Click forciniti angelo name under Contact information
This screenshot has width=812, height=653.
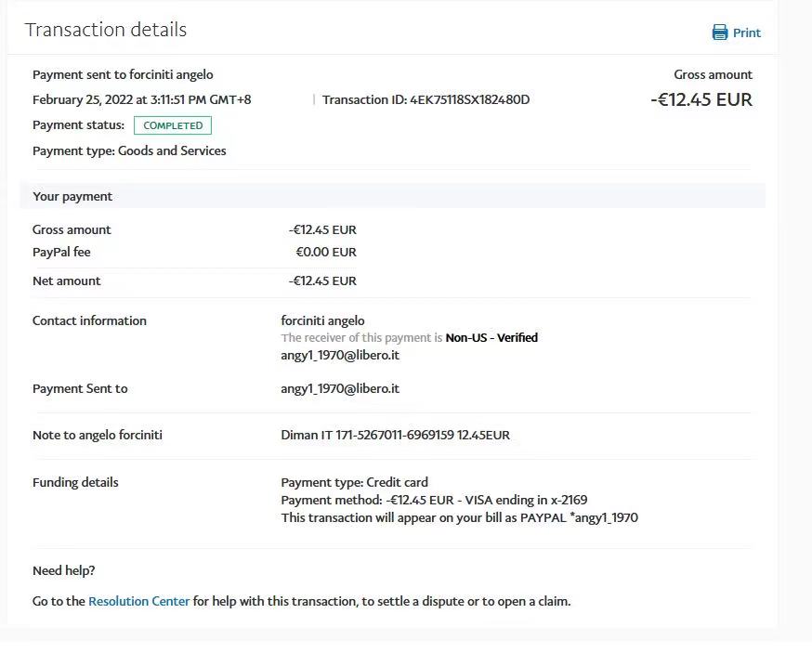point(322,320)
